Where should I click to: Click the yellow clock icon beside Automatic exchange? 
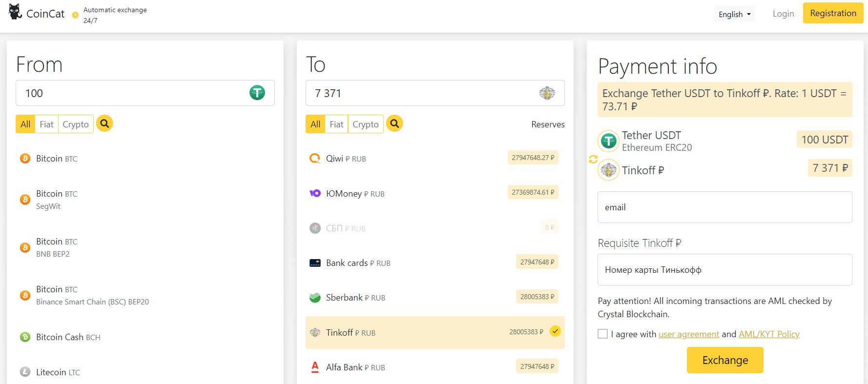click(x=75, y=15)
